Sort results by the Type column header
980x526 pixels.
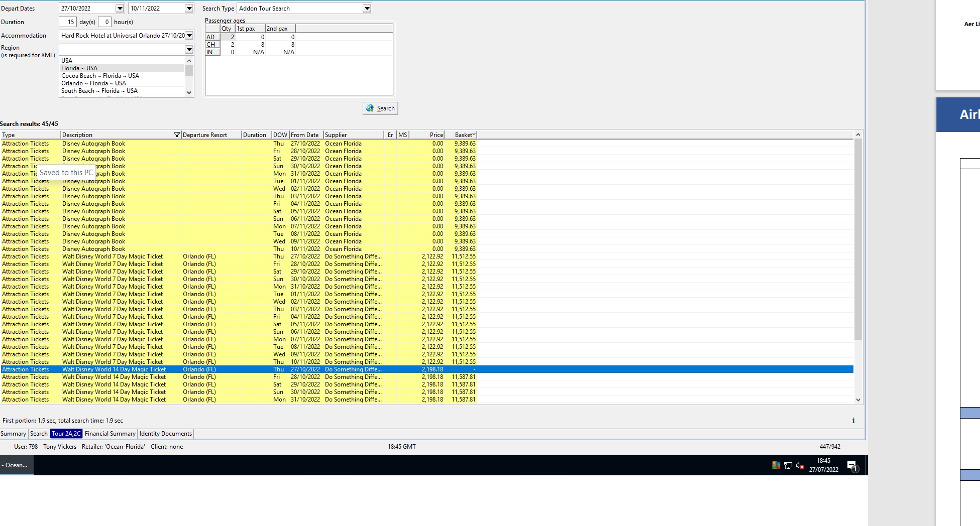[30, 135]
